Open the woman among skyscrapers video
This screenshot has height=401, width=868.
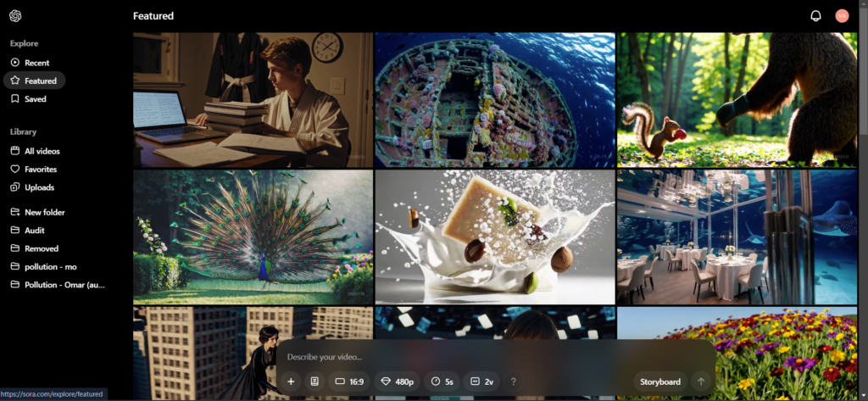(205, 354)
